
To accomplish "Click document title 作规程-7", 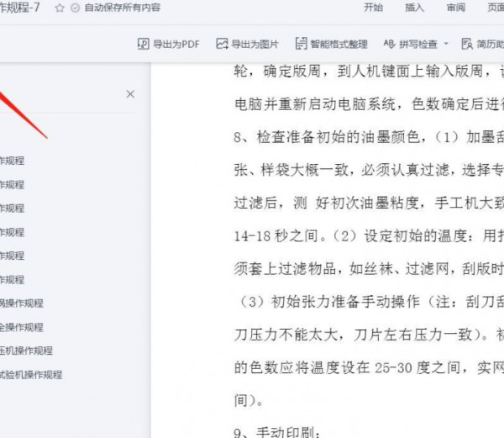I will coord(20,8).
